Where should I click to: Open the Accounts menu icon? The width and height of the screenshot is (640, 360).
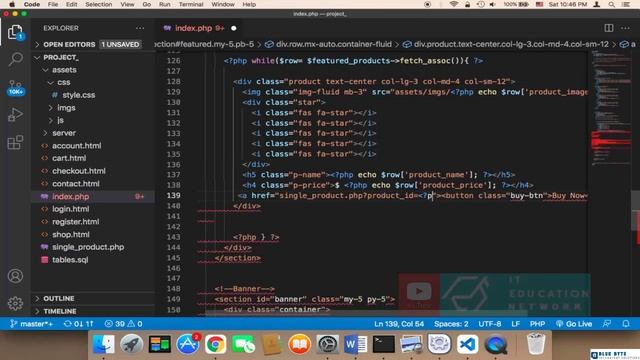coord(15,276)
